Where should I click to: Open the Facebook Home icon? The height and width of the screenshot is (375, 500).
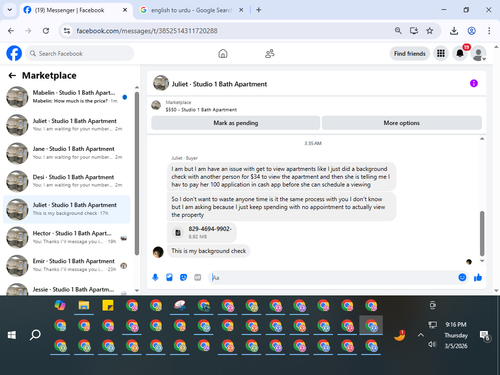(x=223, y=53)
